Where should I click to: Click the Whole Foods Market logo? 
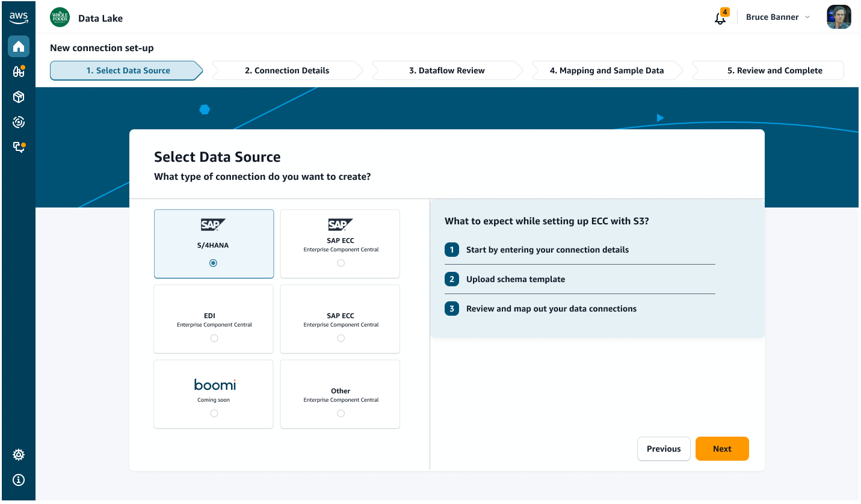[x=60, y=17]
